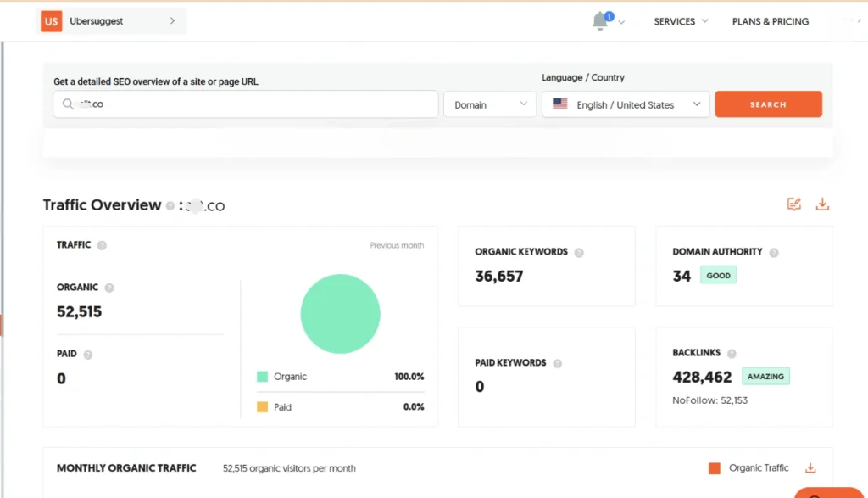Open the English / United States dropdown
This screenshot has width=868, height=498.
[626, 104]
